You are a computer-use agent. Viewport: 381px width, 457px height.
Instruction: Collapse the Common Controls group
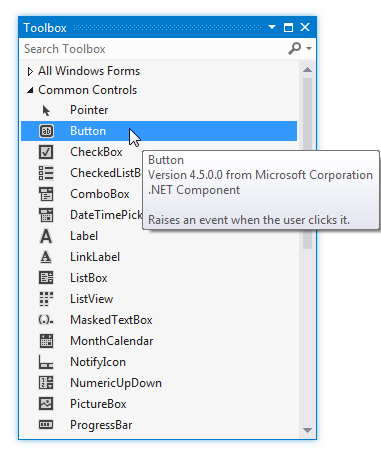point(30,90)
